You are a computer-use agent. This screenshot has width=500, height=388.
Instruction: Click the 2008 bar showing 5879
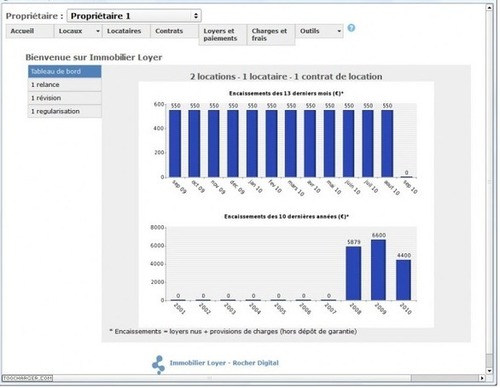pyautogui.click(x=353, y=273)
